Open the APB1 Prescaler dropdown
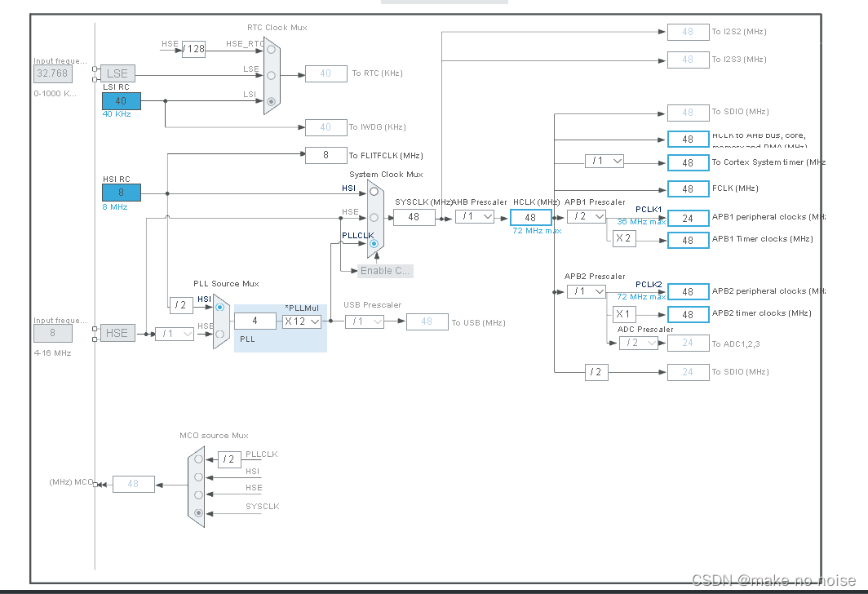This screenshot has height=594, width=868. 587,216
